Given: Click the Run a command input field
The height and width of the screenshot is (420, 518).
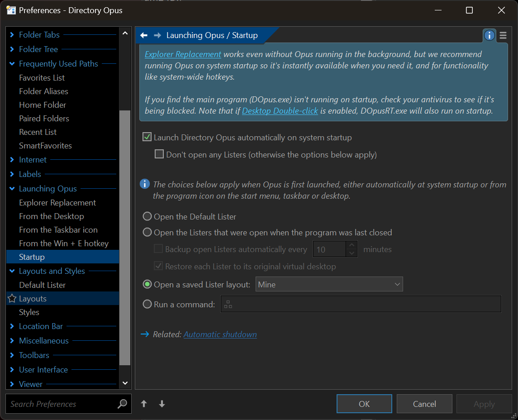Looking at the screenshot, I should point(361,304).
